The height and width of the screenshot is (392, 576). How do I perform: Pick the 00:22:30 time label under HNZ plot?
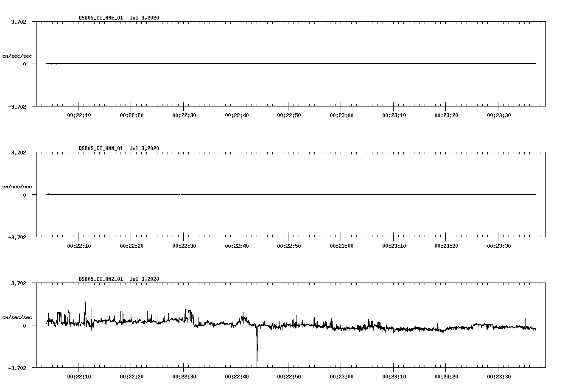[184, 377]
